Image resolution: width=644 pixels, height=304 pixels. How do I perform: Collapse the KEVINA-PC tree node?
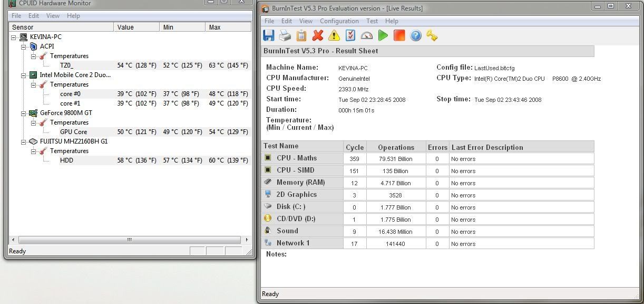click(x=14, y=37)
